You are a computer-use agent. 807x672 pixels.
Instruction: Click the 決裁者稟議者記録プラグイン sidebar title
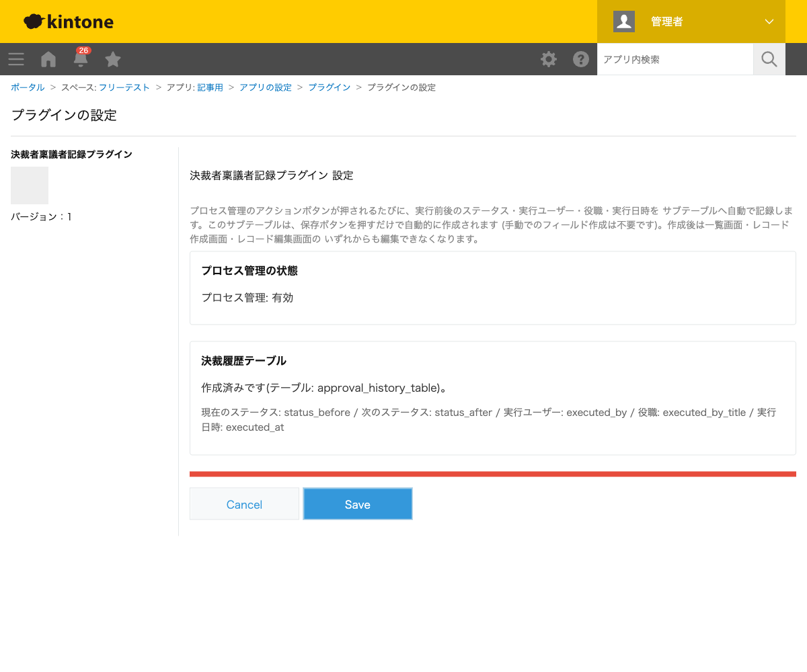[71, 154]
